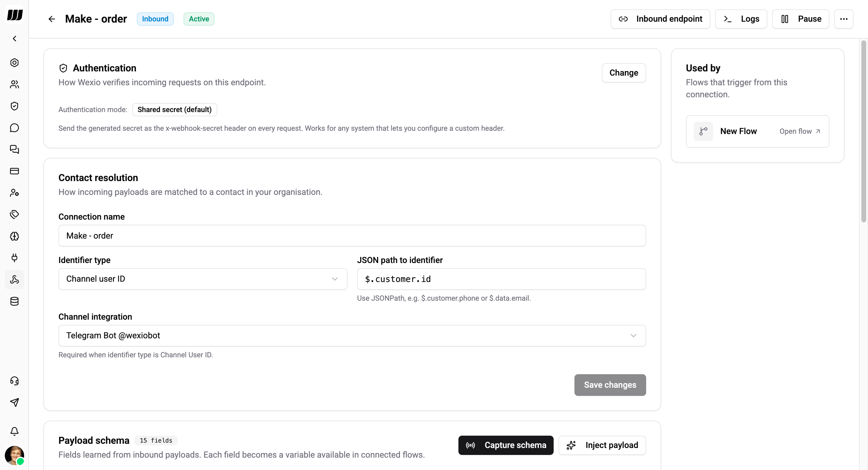Expand the Channel integration dropdown
868x470 pixels.
coord(352,335)
